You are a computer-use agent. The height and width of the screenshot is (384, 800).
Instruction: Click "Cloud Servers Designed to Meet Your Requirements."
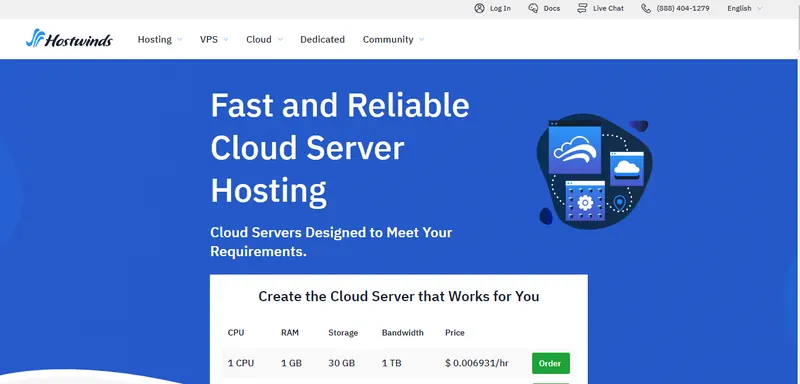[331, 242]
